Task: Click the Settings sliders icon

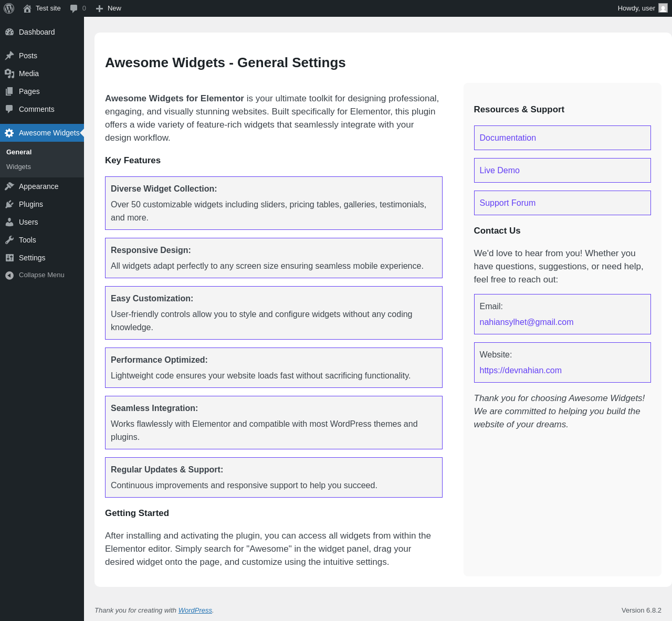Action: pos(9,258)
